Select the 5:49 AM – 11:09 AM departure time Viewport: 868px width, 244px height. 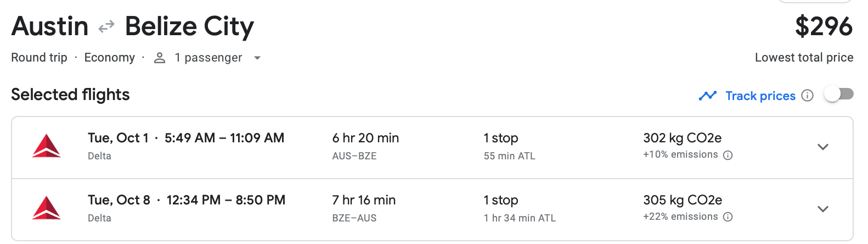click(224, 138)
